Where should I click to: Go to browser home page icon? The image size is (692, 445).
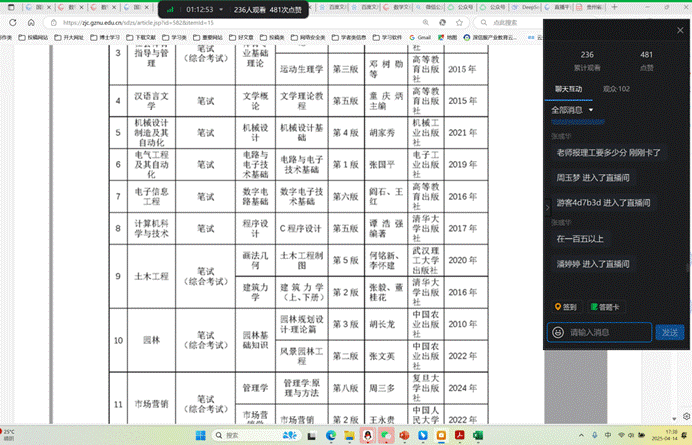click(x=31, y=23)
